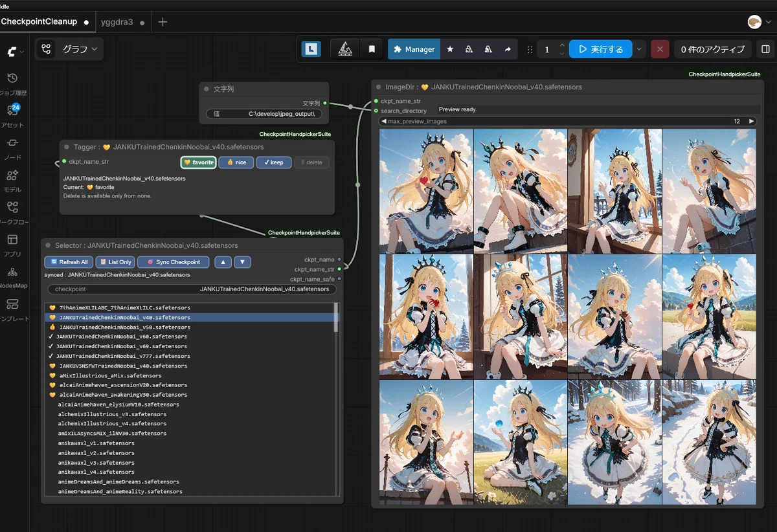The height and width of the screenshot is (532, 777).
Task: Toggle the right side panel layout icon
Action: pyautogui.click(x=765, y=49)
